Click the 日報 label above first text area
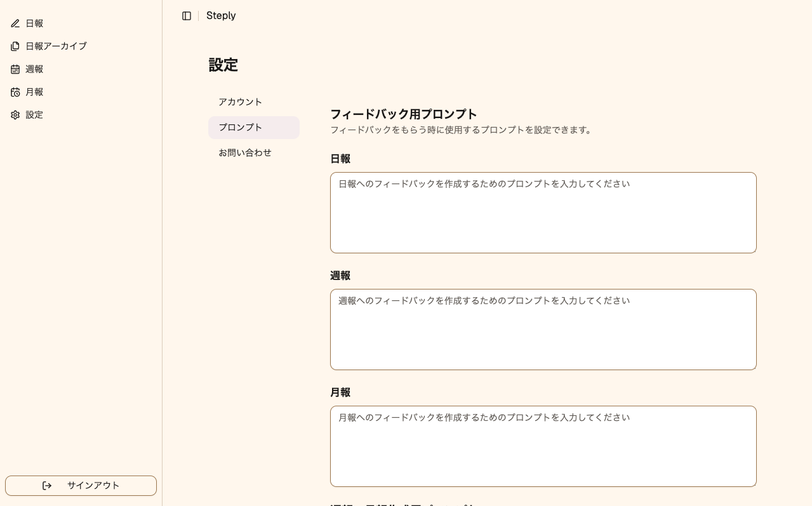This screenshot has height=506, width=812. pos(340,159)
